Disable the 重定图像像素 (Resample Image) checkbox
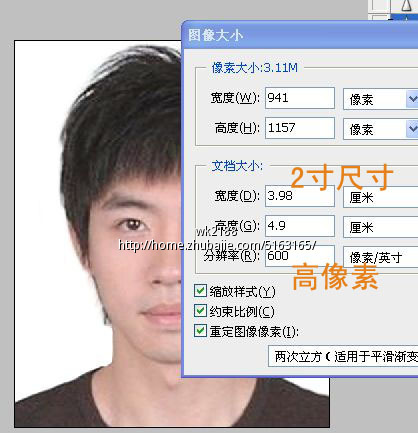 tap(200, 331)
